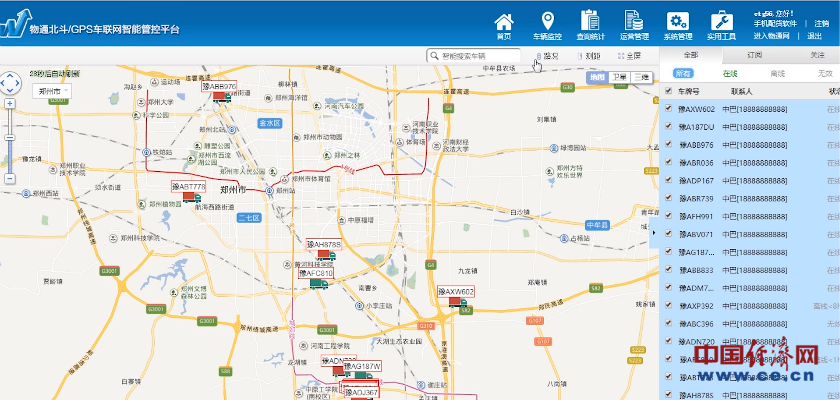Select row 豫AXP392 in vehicle list

(749, 306)
